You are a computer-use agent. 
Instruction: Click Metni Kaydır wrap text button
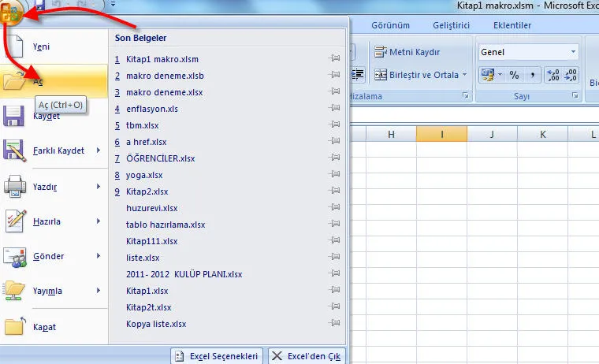408,52
